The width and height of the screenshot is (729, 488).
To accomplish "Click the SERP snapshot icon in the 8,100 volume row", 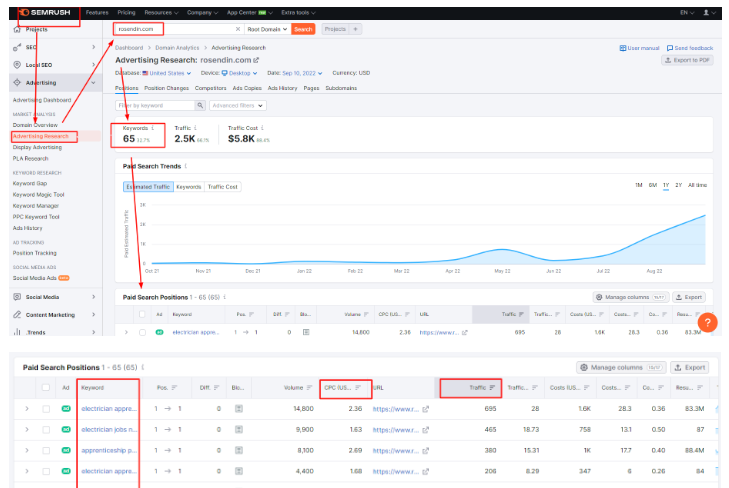I will [239, 450].
